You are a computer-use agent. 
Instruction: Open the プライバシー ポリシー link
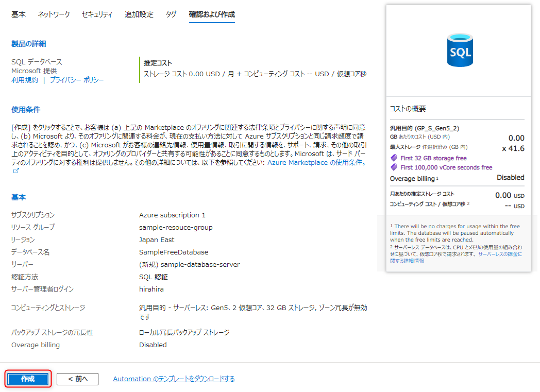point(77,80)
